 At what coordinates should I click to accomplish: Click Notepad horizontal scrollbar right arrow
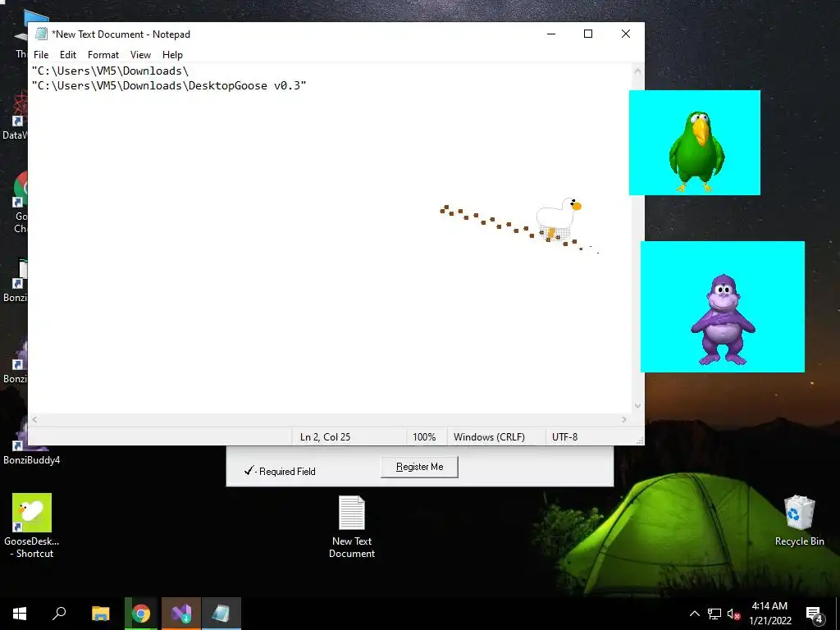coord(624,420)
